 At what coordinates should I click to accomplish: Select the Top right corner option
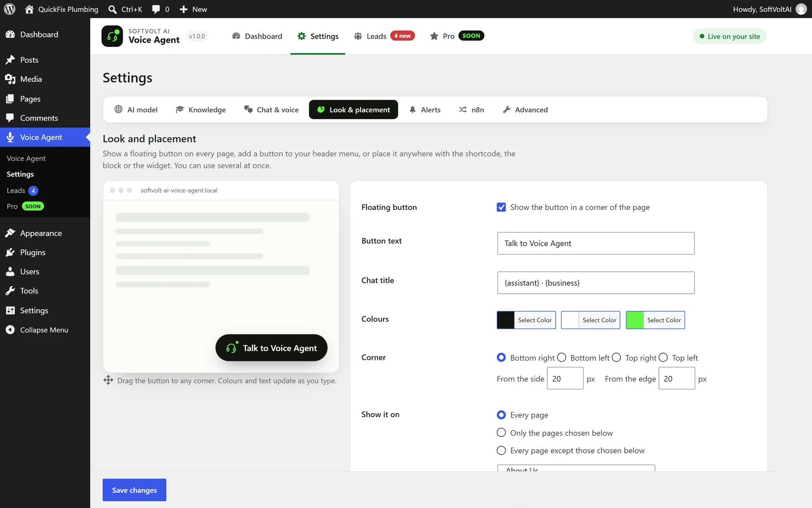(617, 358)
